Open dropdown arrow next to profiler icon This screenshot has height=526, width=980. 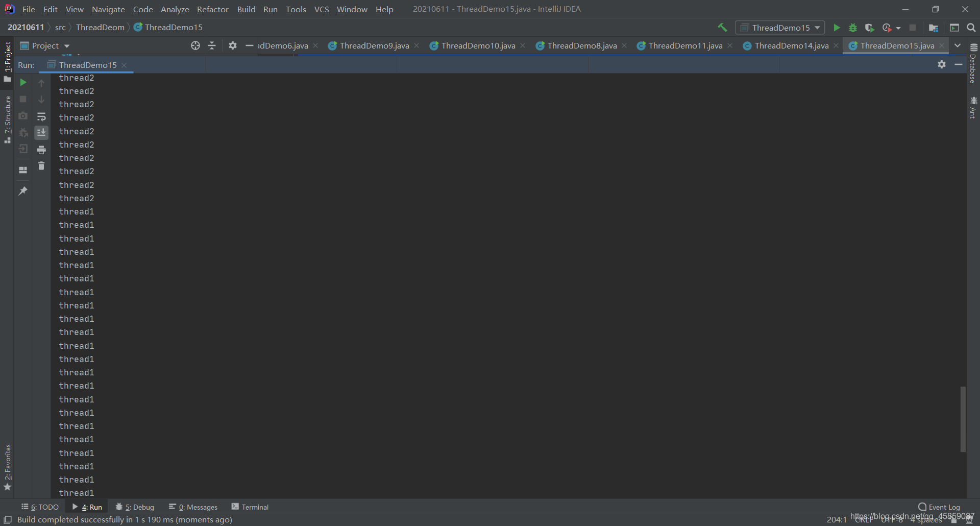[x=898, y=28]
